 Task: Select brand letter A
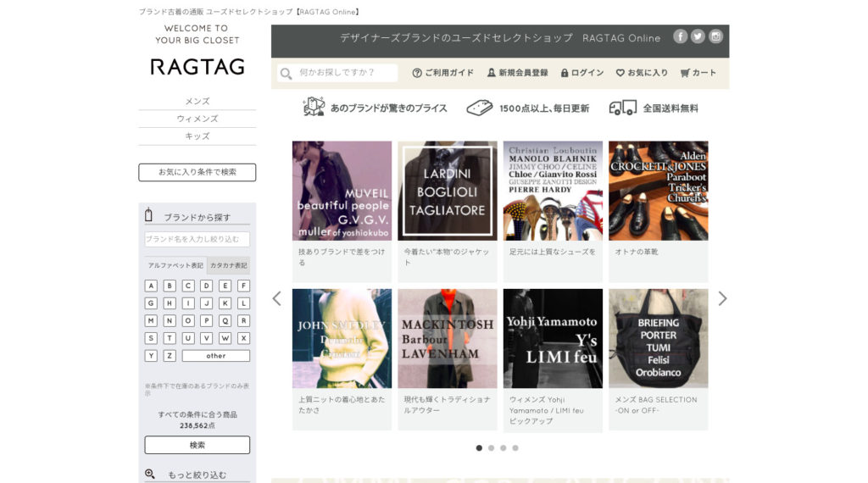pos(151,286)
